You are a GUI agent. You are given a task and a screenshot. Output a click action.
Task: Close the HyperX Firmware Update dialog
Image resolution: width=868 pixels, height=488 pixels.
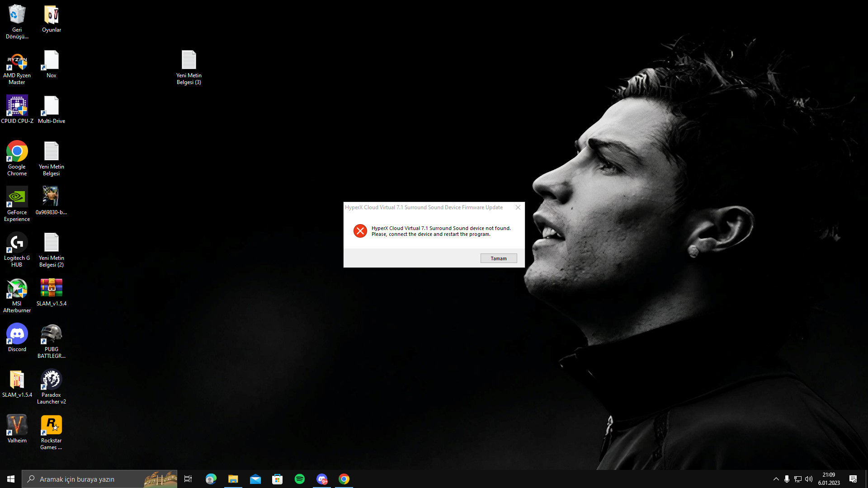coord(518,207)
